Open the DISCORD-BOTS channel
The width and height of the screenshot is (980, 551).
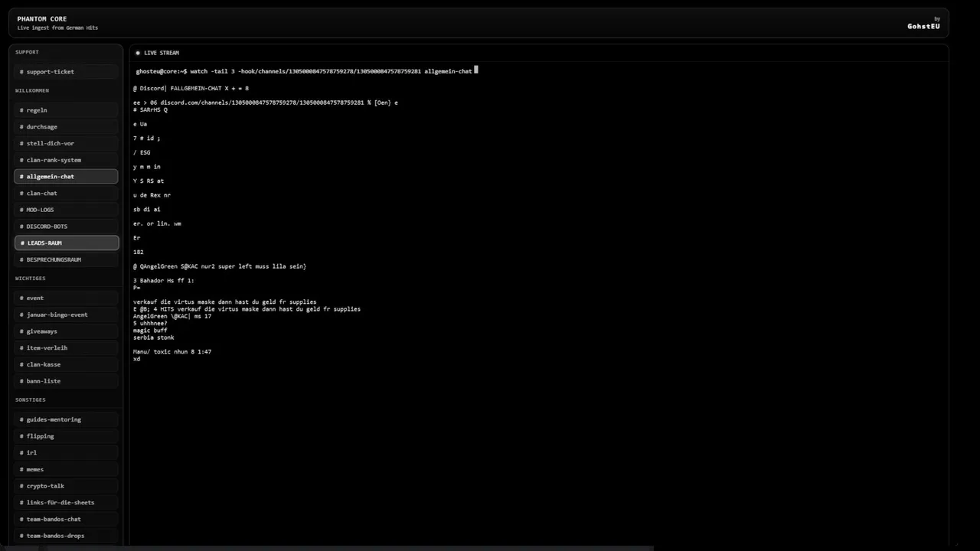(x=67, y=227)
